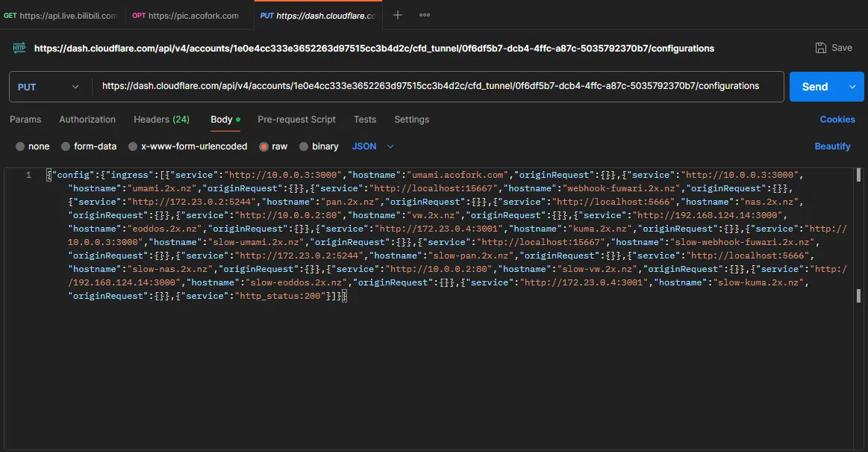This screenshot has width=868, height=452.
Task: Switch to the api.live.bilibili.com GET tab
Action: (x=60, y=16)
